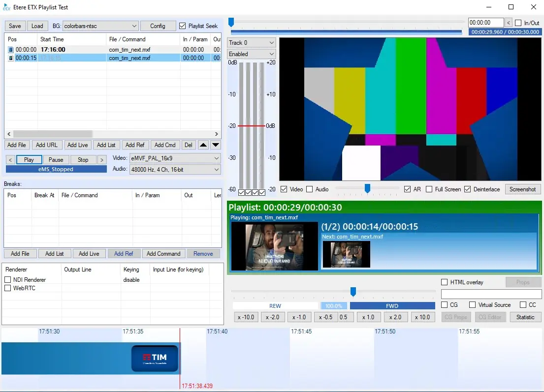
Task: Click the Start Time column header
Action: pos(52,39)
